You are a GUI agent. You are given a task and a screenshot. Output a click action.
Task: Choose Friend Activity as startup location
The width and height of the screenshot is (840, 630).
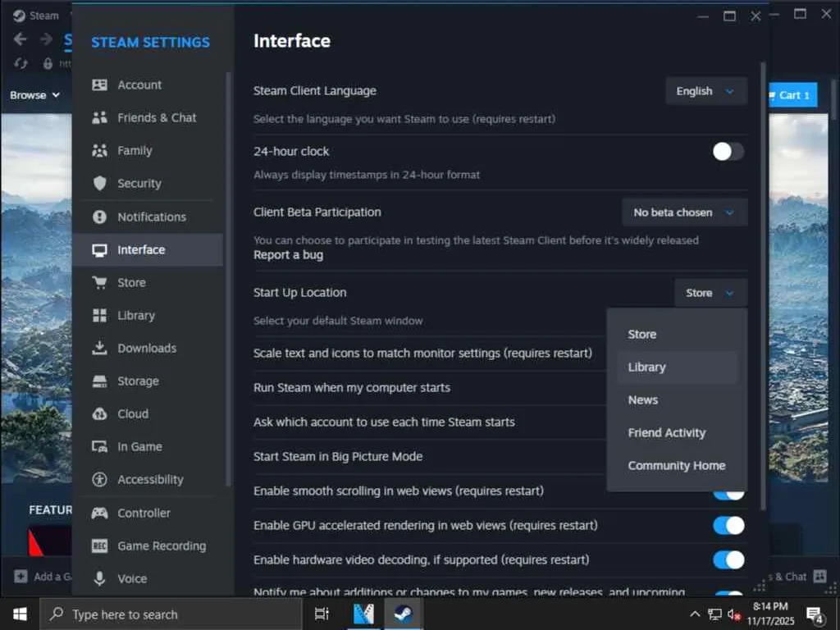677,433
